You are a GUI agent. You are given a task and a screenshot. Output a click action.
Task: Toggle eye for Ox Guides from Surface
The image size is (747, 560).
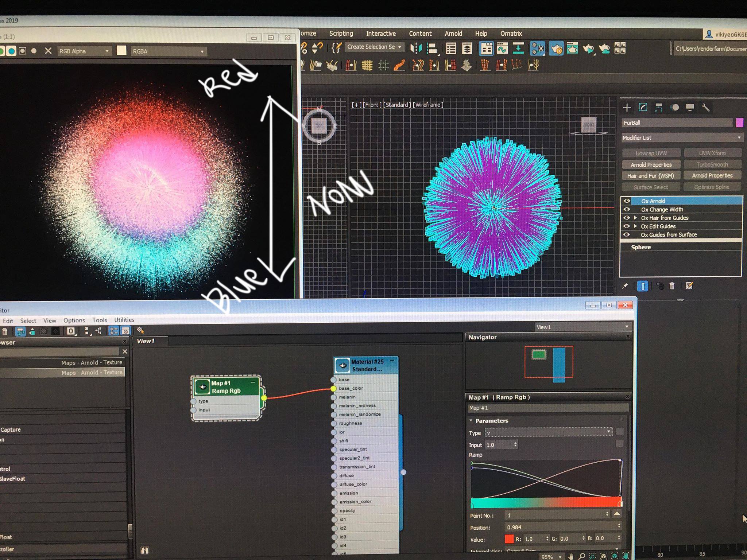pos(627,234)
